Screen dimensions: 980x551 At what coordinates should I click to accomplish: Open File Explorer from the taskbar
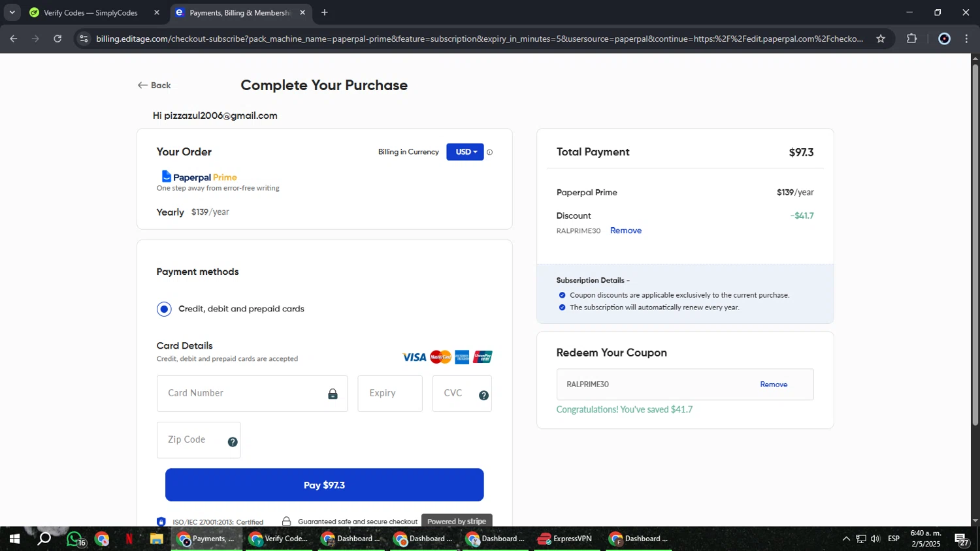[156, 539]
